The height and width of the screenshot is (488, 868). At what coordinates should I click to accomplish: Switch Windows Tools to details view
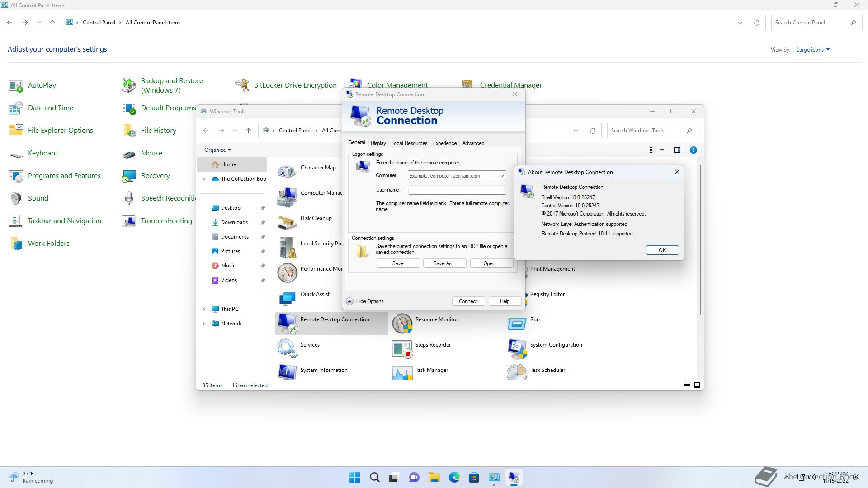[x=687, y=385]
